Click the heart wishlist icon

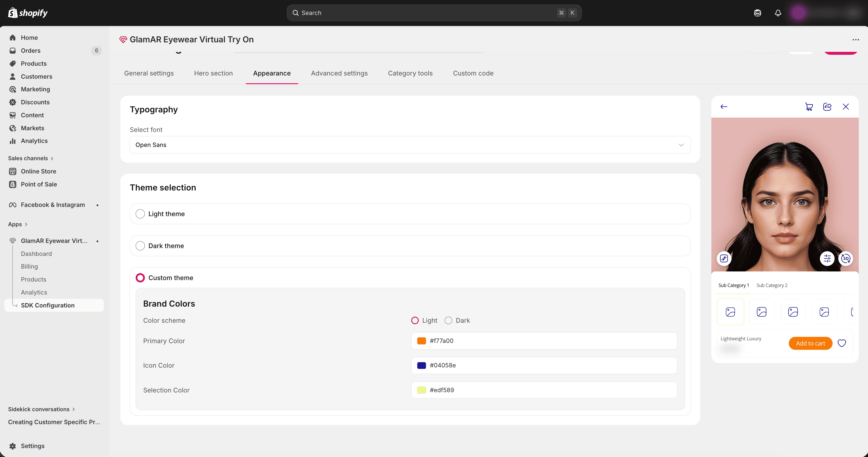(x=842, y=343)
